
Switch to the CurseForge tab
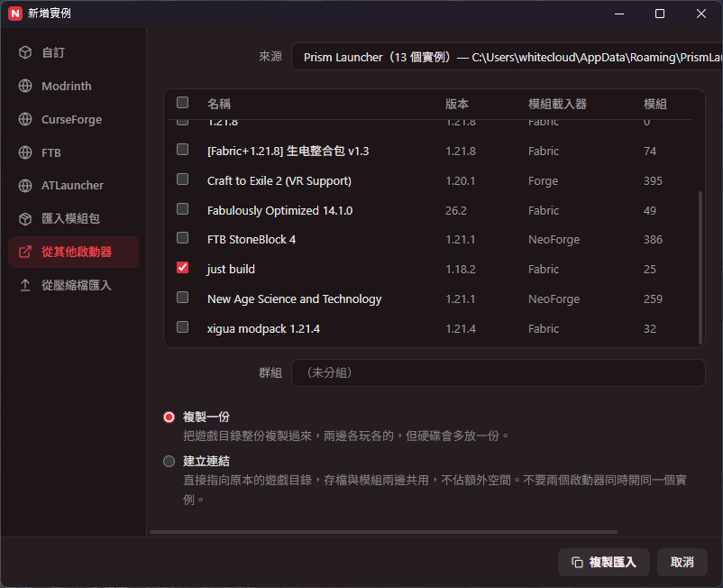[x=73, y=119]
